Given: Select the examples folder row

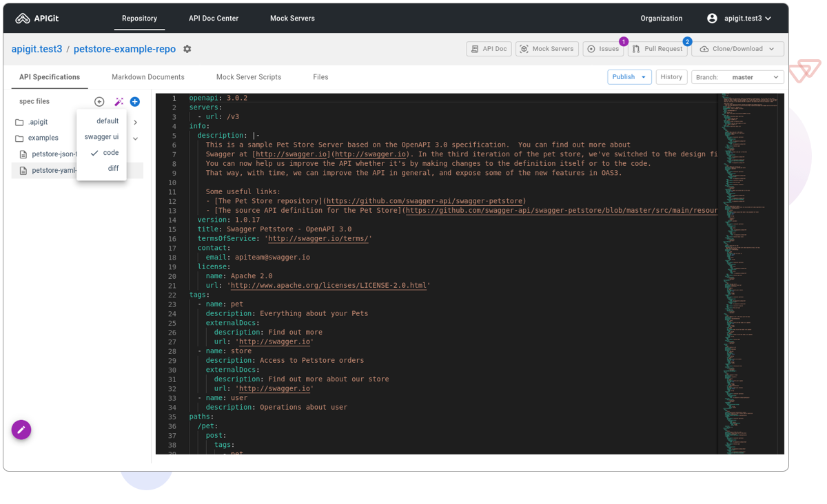Looking at the screenshot, I should (77, 138).
